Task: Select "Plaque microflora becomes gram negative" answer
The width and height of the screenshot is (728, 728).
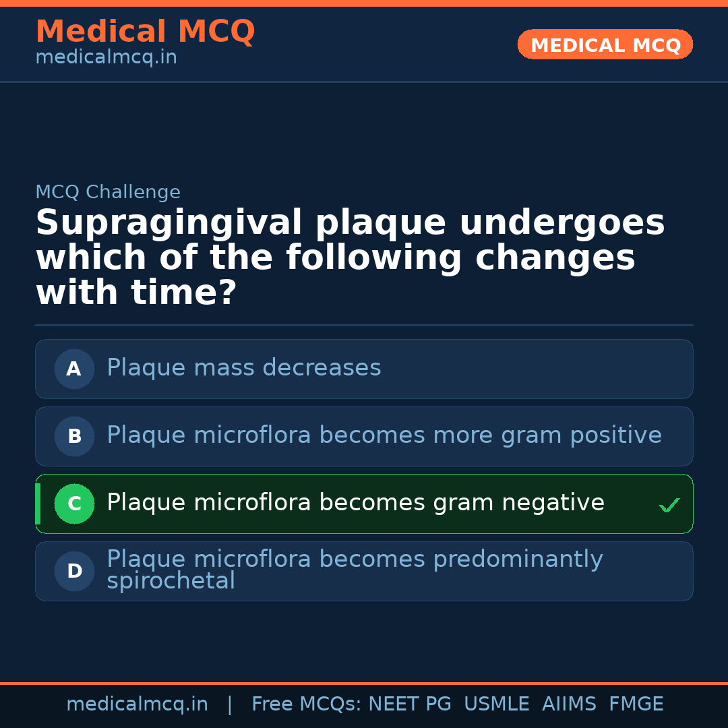Action: pyautogui.click(x=355, y=503)
